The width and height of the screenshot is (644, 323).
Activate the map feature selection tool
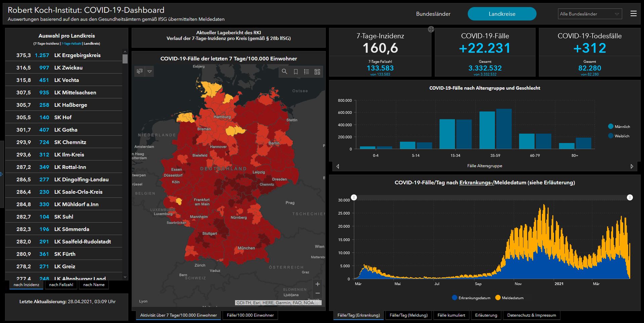click(140, 71)
